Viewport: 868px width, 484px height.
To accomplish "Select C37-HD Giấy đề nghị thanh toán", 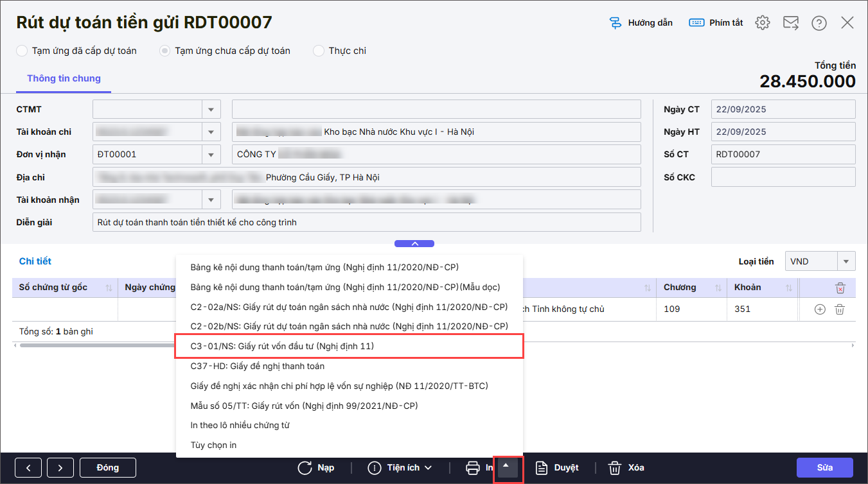I will click(x=257, y=366).
